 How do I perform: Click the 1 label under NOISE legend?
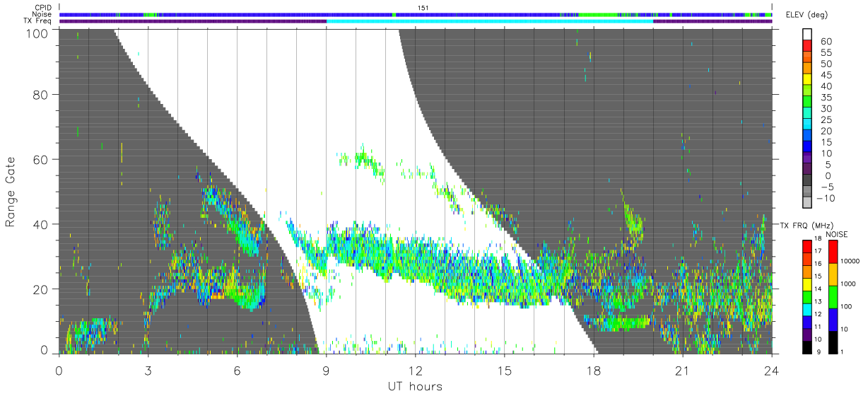[x=843, y=351]
